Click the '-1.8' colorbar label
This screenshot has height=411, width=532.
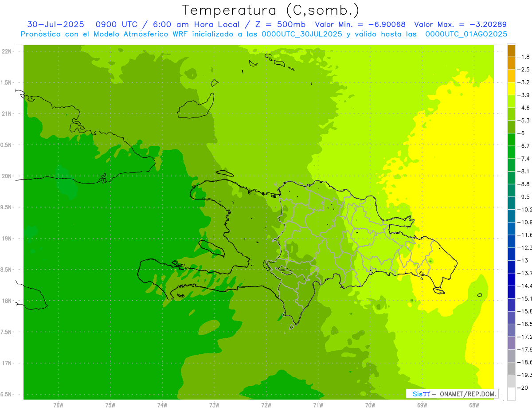(x=524, y=57)
